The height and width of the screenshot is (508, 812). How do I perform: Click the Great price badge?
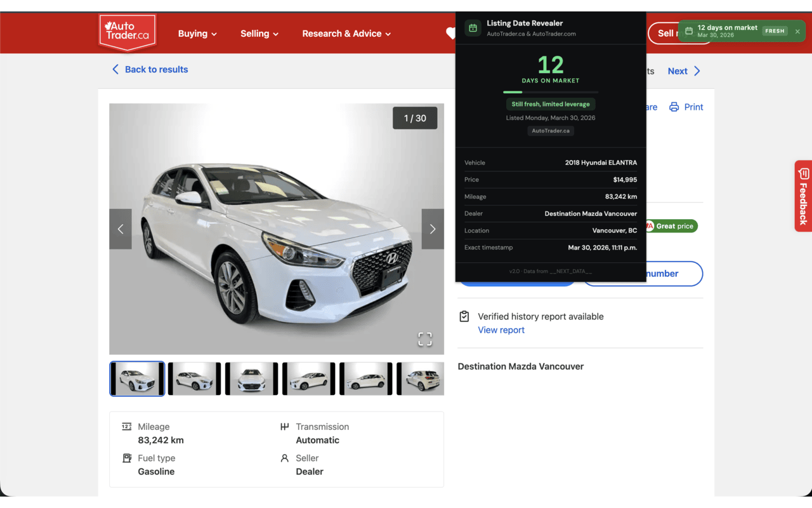[671, 226]
